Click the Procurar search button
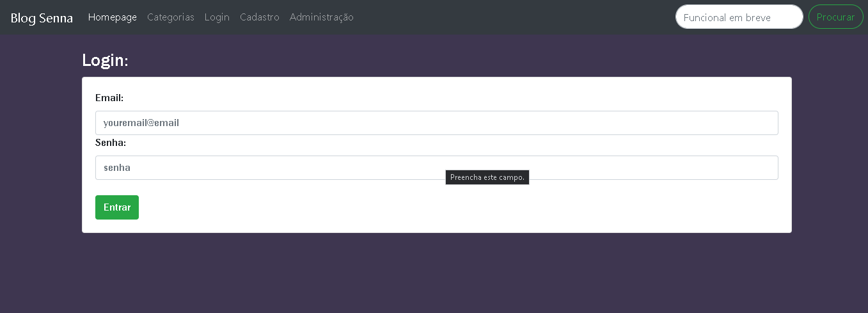The height and width of the screenshot is (313, 868). 836,17
